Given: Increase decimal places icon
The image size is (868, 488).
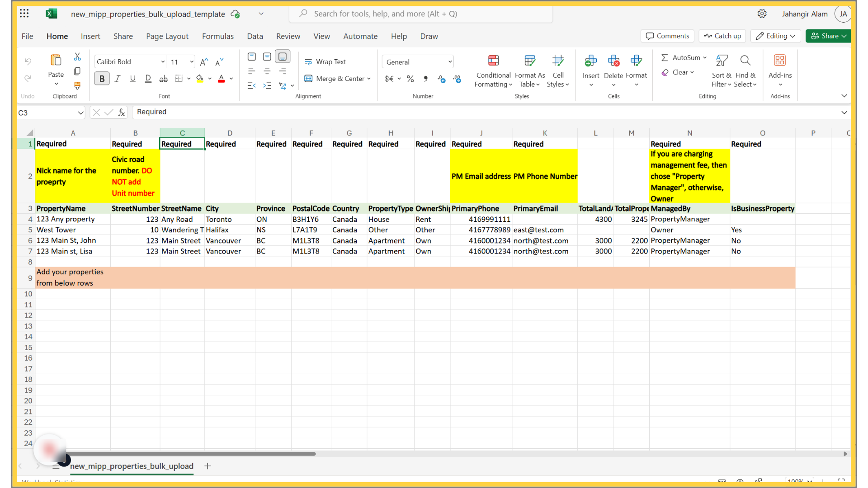Looking at the screenshot, I should [x=442, y=79].
